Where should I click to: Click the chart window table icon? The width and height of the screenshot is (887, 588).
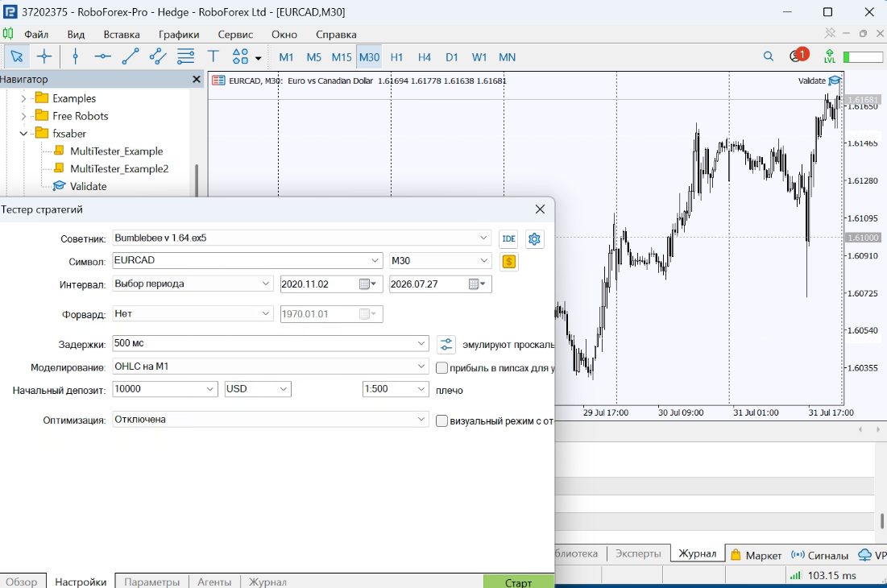[218, 81]
